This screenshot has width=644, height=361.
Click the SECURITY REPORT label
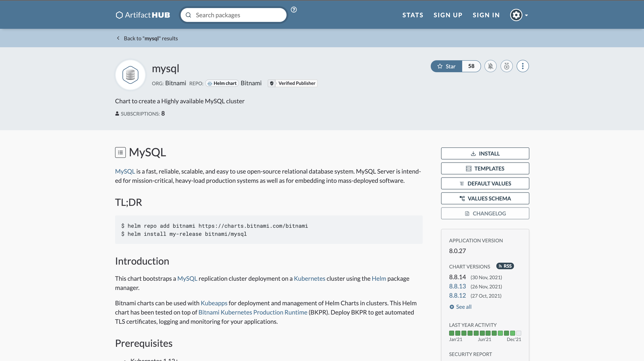tap(470, 354)
